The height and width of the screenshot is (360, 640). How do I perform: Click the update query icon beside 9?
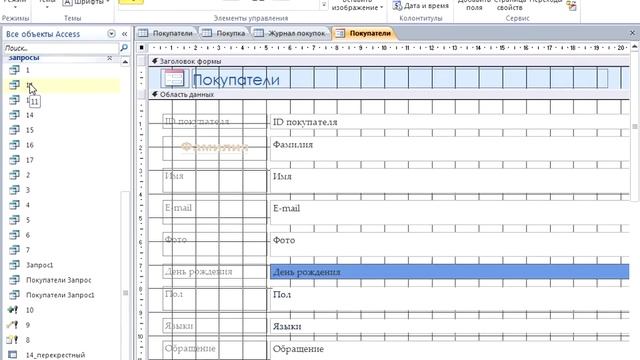pyautogui.click(x=13, y=325)
